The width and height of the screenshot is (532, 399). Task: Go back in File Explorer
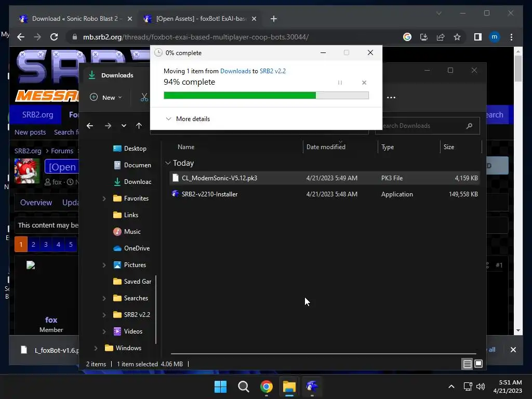coord(90,126)
